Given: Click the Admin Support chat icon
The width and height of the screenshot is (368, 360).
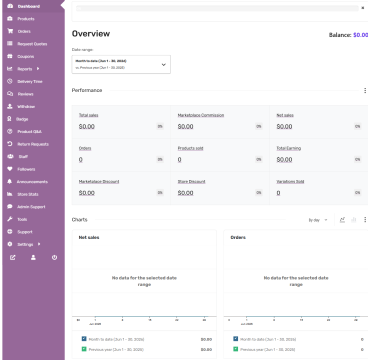Looking at the screenshot, I should 10,207.
